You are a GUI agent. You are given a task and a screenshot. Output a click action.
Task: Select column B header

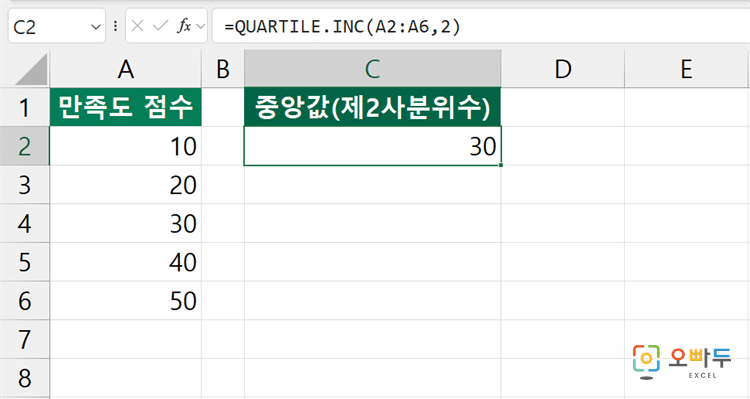223,69
